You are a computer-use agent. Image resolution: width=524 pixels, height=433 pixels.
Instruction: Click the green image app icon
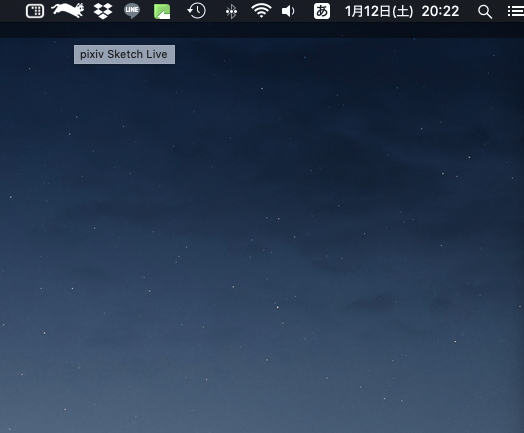(x=162, y=11)
